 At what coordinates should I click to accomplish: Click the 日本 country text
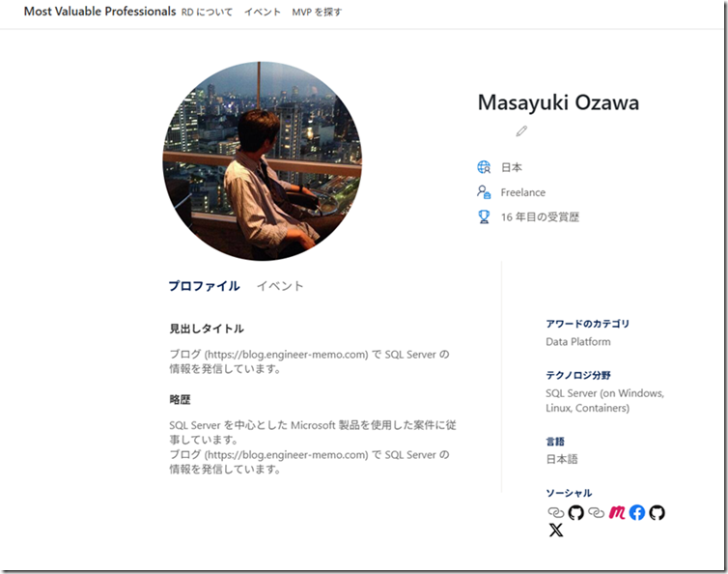point(511,167)
